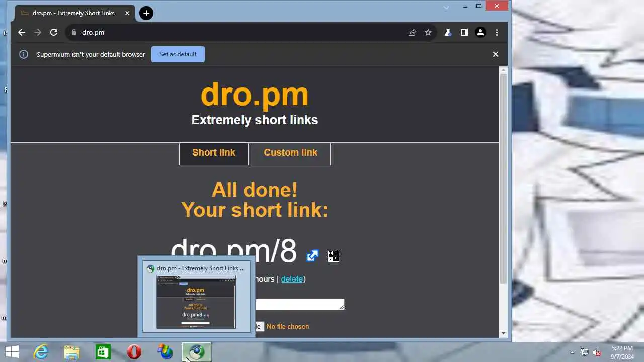
Task: Show hidden system tray icons
Action: (x=572, y=352)
